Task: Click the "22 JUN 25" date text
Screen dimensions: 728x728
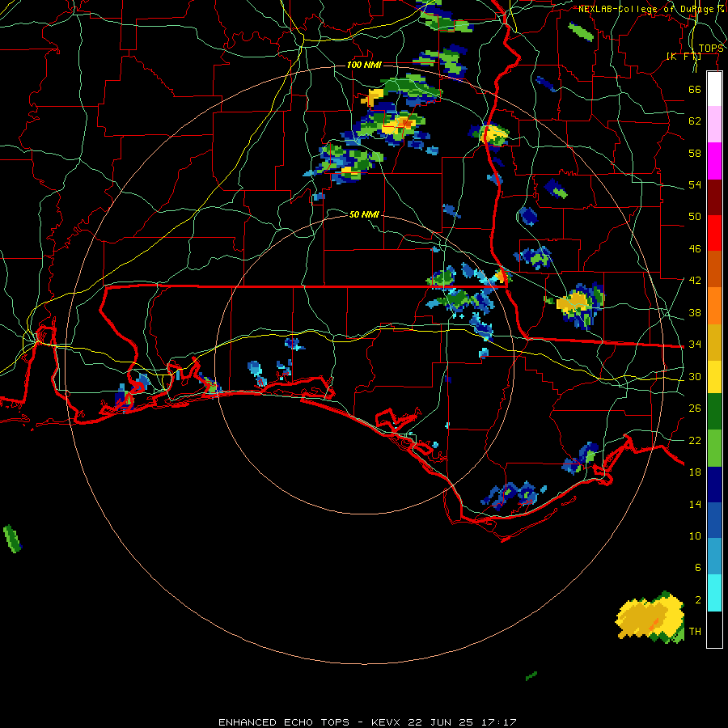Action: [441, 722]
